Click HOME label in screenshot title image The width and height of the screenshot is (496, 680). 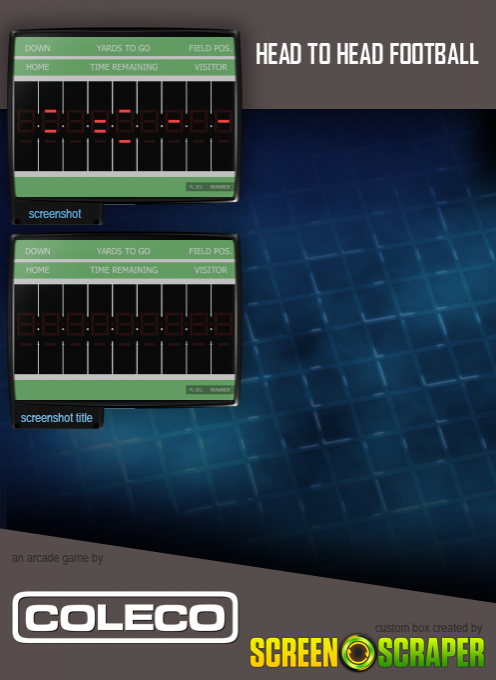click(38, 270)
